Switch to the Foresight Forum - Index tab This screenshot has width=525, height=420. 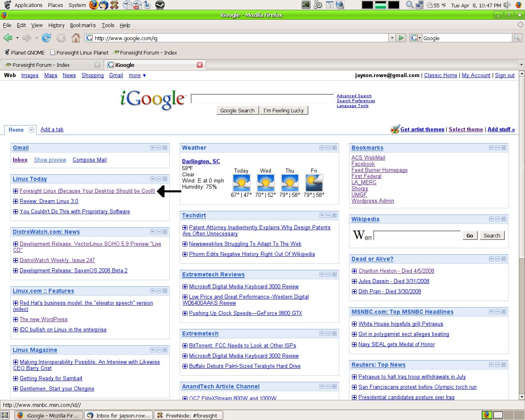coord(52,65)
